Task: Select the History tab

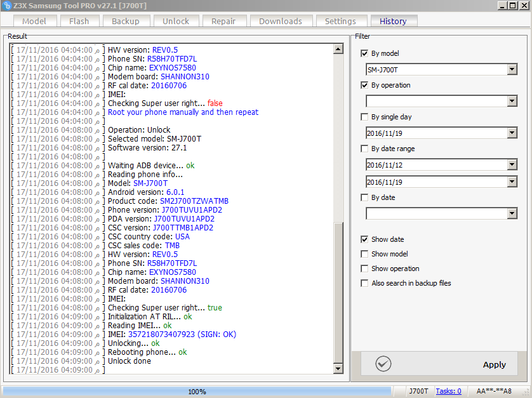Action: [393, 21]
